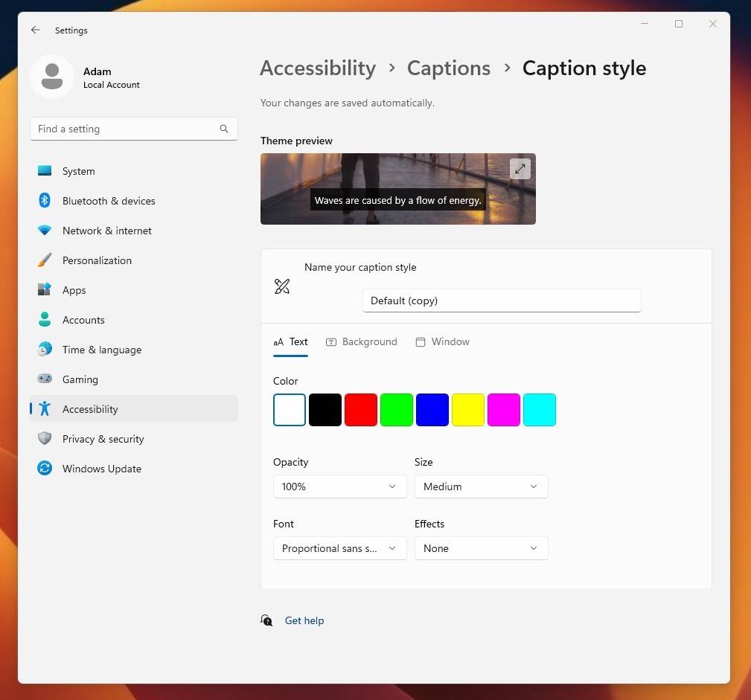Switch to the Background tab
Viewport: 751px width, 700px height.
pos(362,341)
